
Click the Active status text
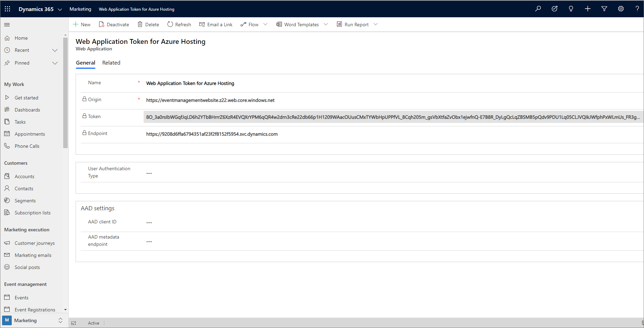(94, 323)
